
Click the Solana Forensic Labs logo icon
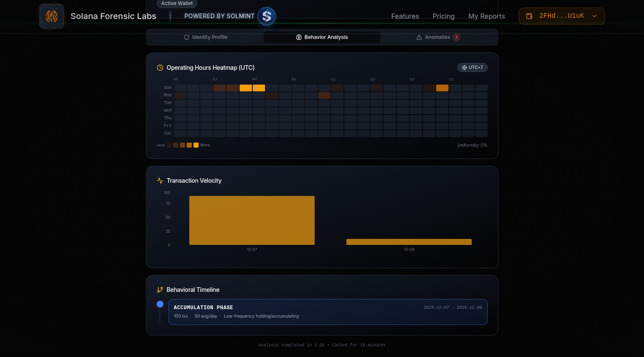coord(51,16)
